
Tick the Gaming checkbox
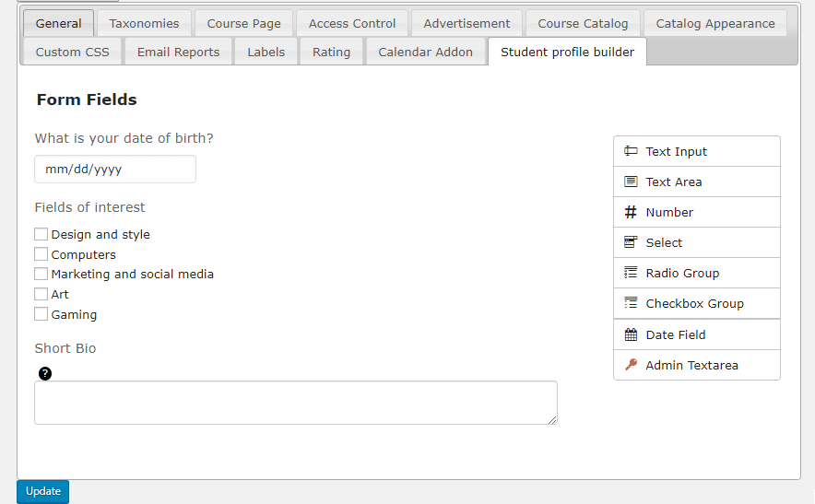(41, 314)
